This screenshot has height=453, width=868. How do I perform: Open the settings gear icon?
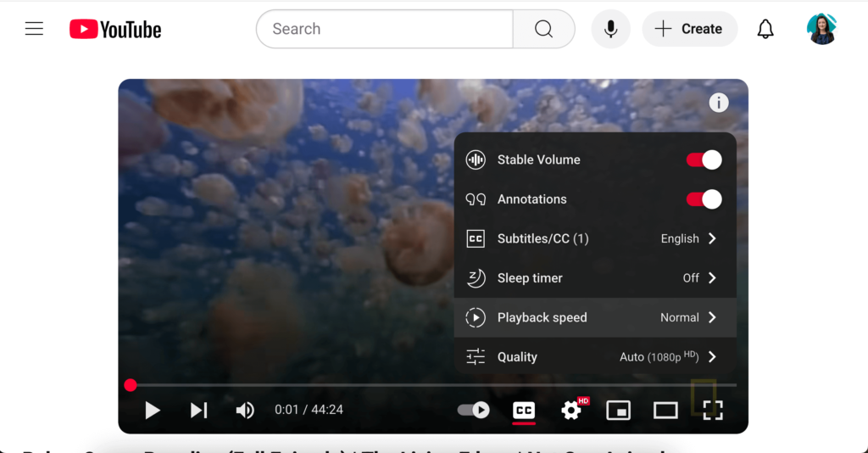coord(571,411)
